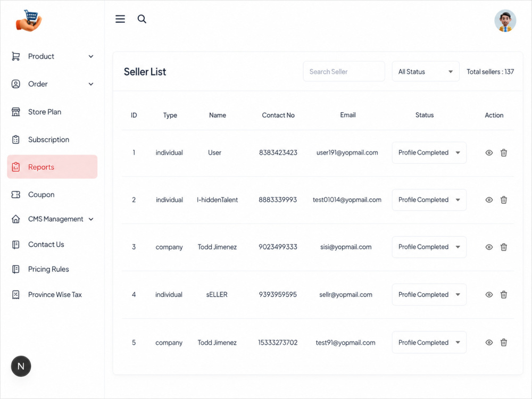This screenshot has width=532, height=399.
Task: Click the Order icon in sidebar
Action: pyautogui.click(x=15, y=84)
